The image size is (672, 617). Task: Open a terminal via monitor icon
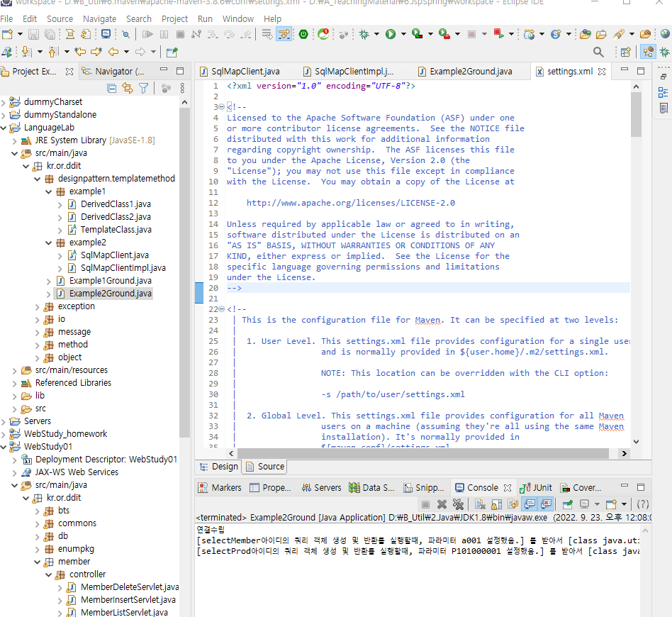pyautogui.click(x=106, y=34)
